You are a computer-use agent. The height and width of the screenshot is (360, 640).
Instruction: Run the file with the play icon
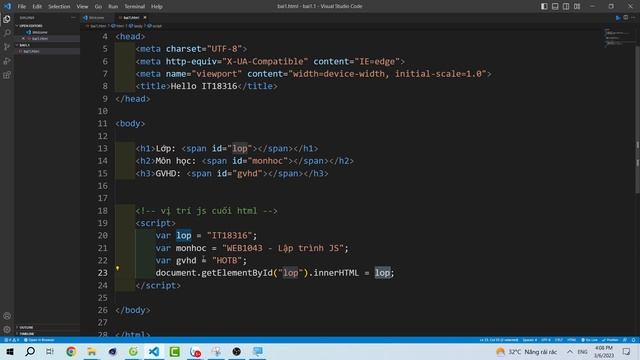coord(618,18)
